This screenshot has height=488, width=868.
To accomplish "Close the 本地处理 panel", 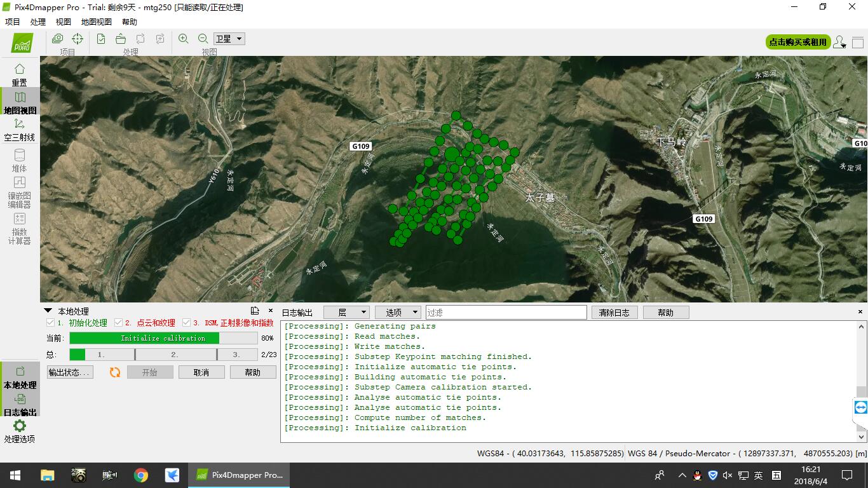I will coord(271,311).
